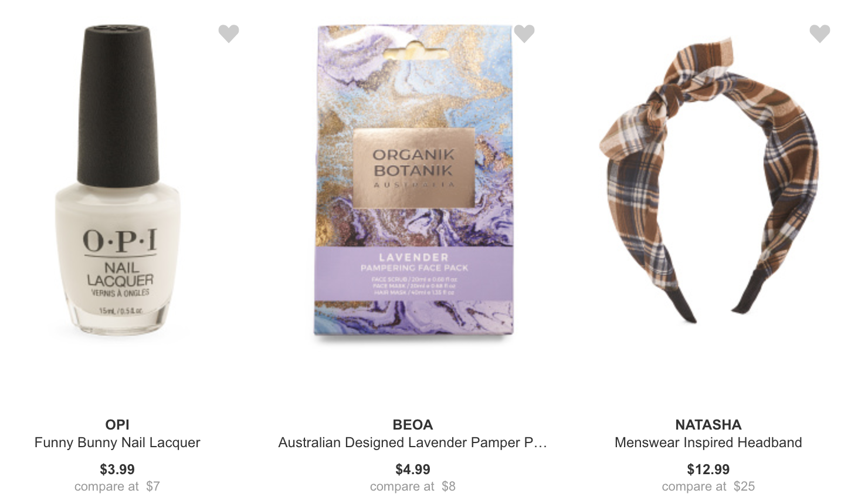
Task: Click the NATASHA brand name
Action: 708,424
